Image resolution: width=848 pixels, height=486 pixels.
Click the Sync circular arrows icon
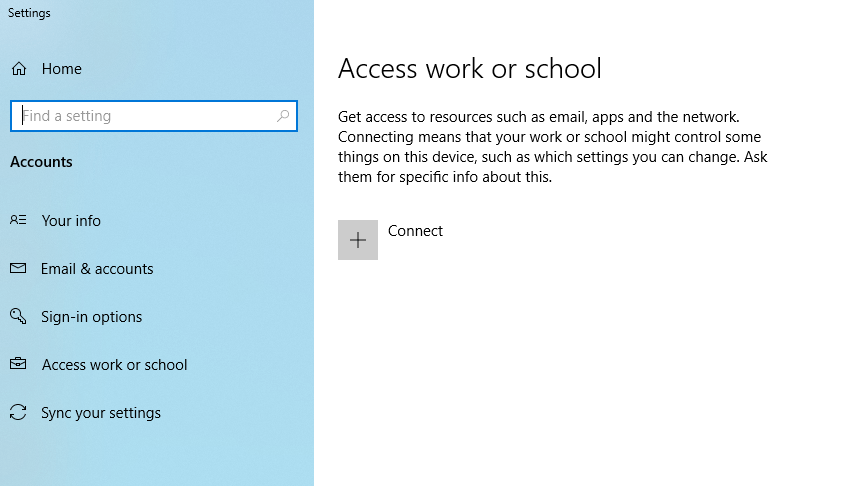click(18, 412)
